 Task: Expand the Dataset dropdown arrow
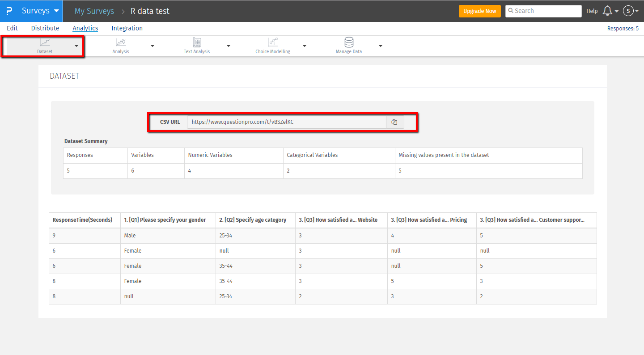76,46
